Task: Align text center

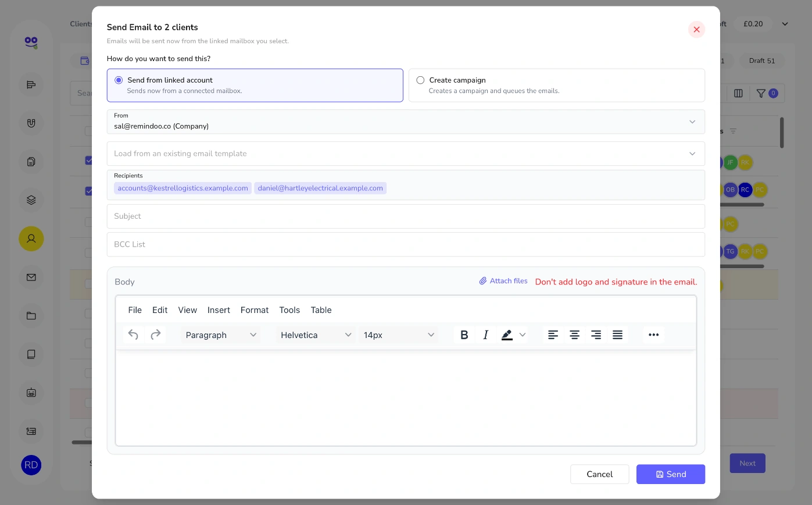Action: coord(574,335)
